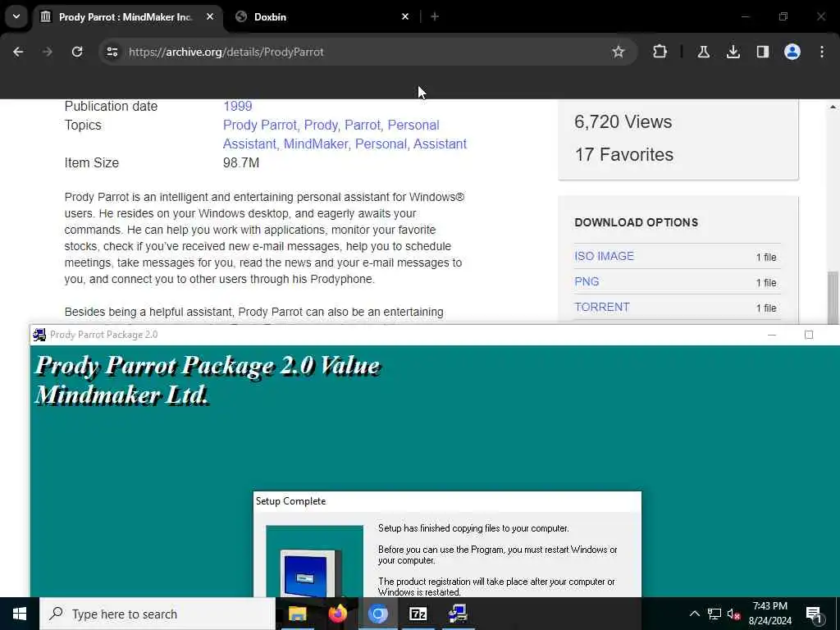The width and height of the screenshot is (840, 630).
Task: Open the Chrome Labs flask icon
Action: pyautogui.click(x=703, y=52)
